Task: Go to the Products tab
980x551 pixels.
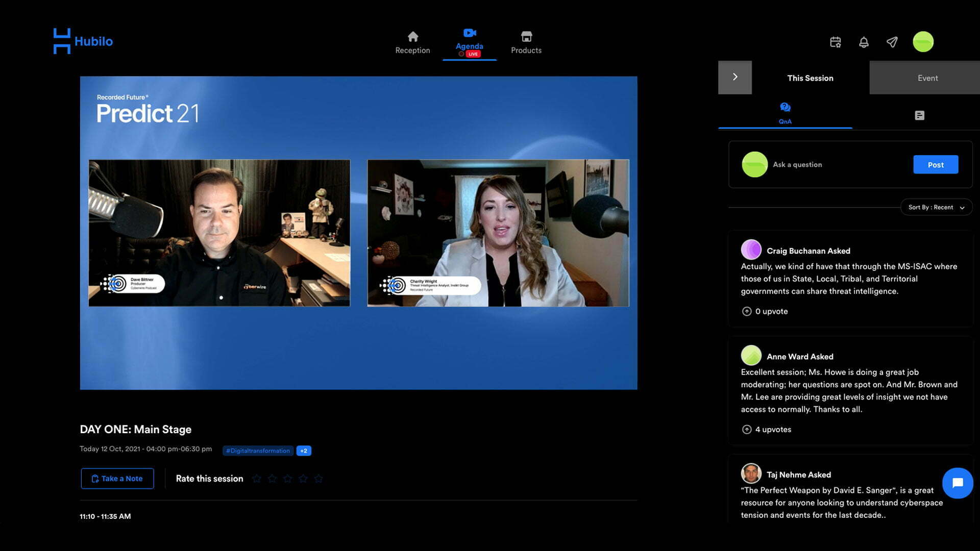Action: point(526,43)
